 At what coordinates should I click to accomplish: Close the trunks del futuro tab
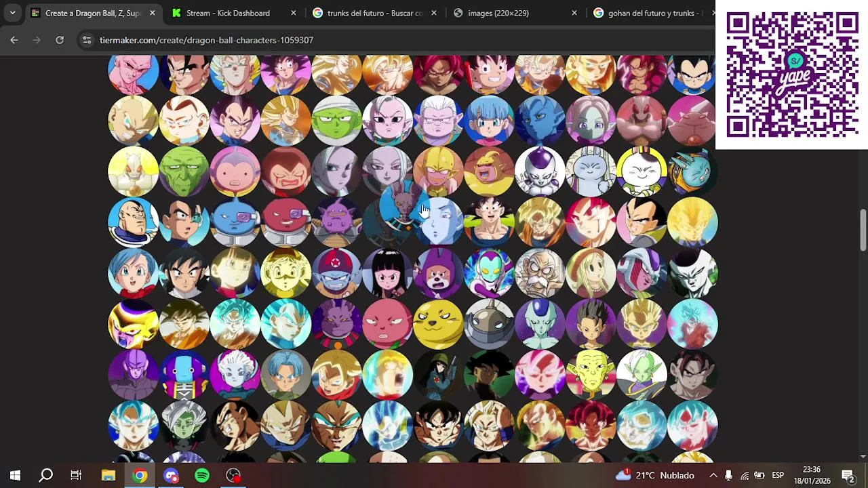pyautogui.click(x=433, y=13)
